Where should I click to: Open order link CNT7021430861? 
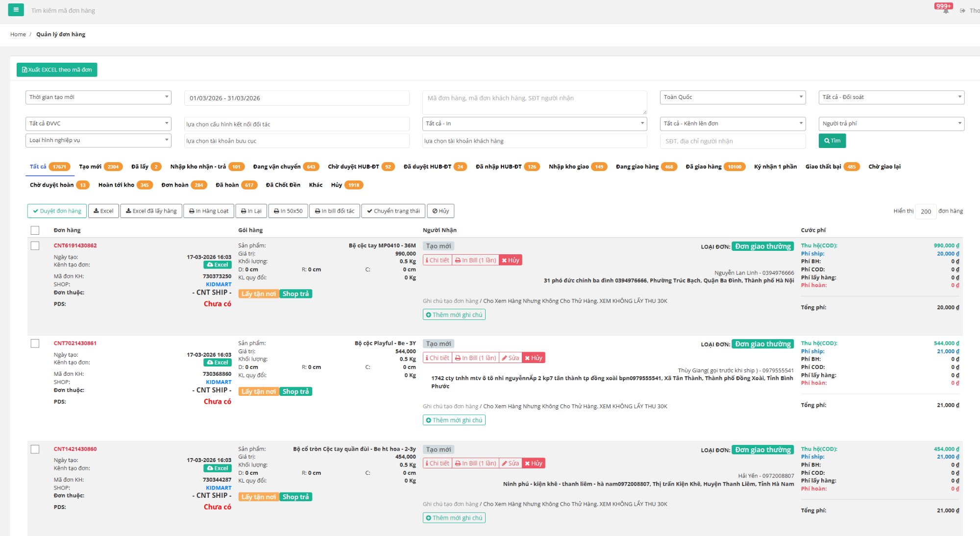point(75,343)
